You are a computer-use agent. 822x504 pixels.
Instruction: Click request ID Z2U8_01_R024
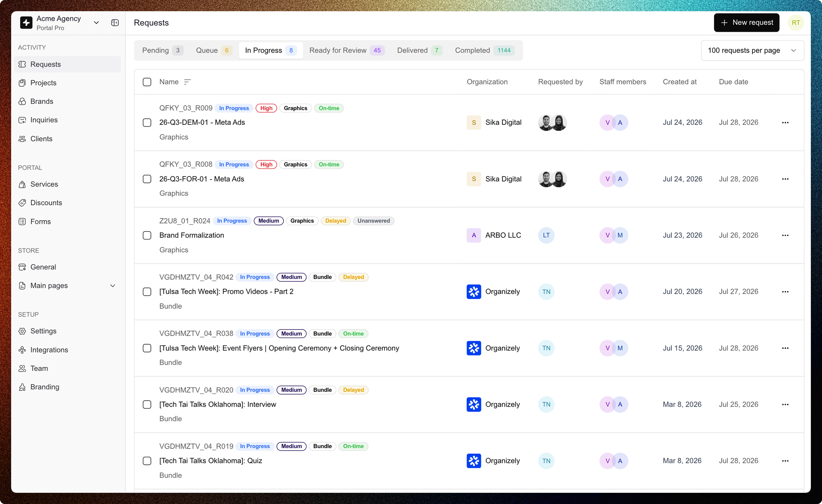(x=185, y=221)
